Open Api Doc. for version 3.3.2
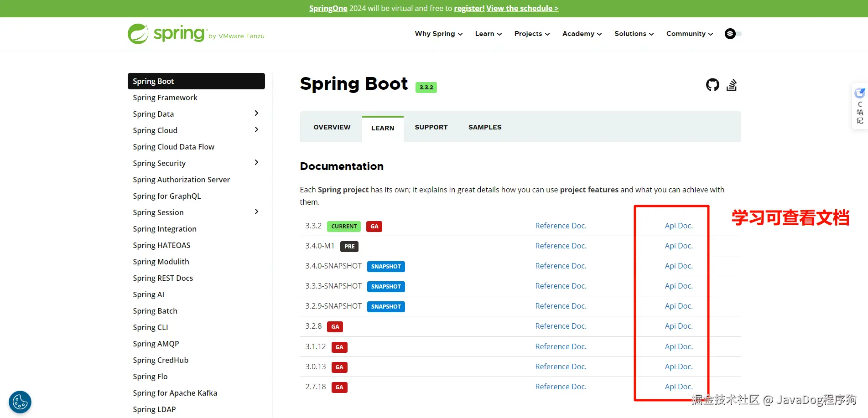Viewport: 868px width, 418px height. click(679, 226)
